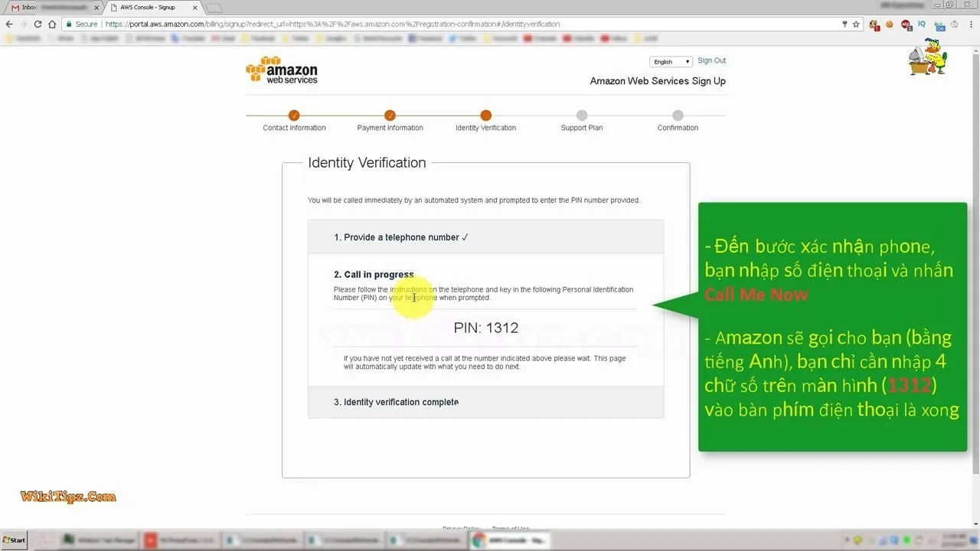Click the Secure padlock indicator
The height and width of the screenshot is (551, 980).
pos(82,24)
